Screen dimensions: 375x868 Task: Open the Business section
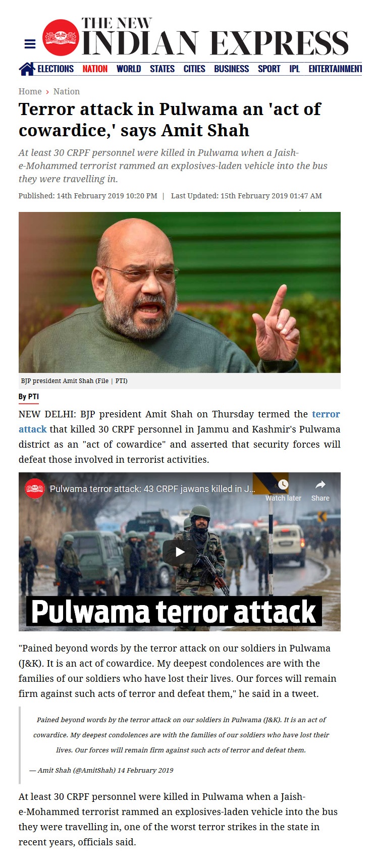coord(232,69)
